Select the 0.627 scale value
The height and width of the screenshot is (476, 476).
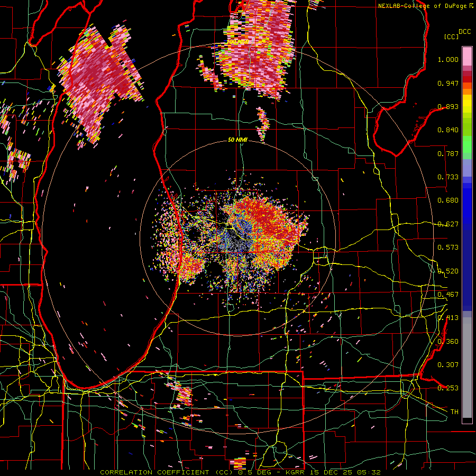448,224
